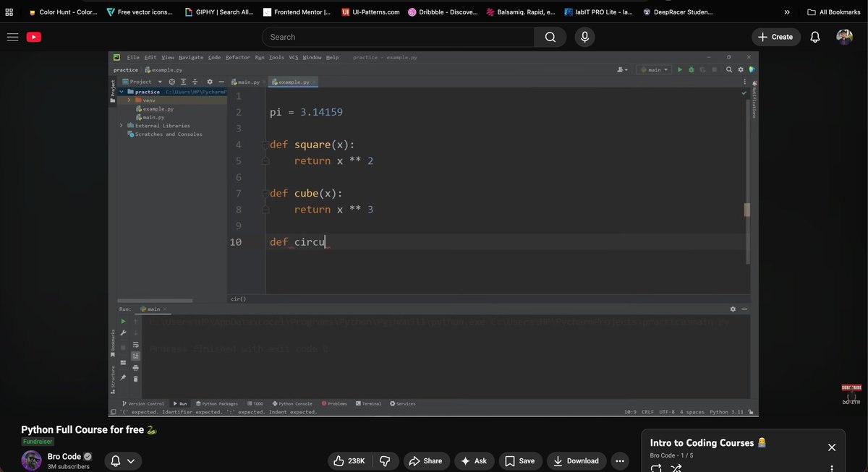Open the UI-Patterns.com bookmark

coord(370,12)
